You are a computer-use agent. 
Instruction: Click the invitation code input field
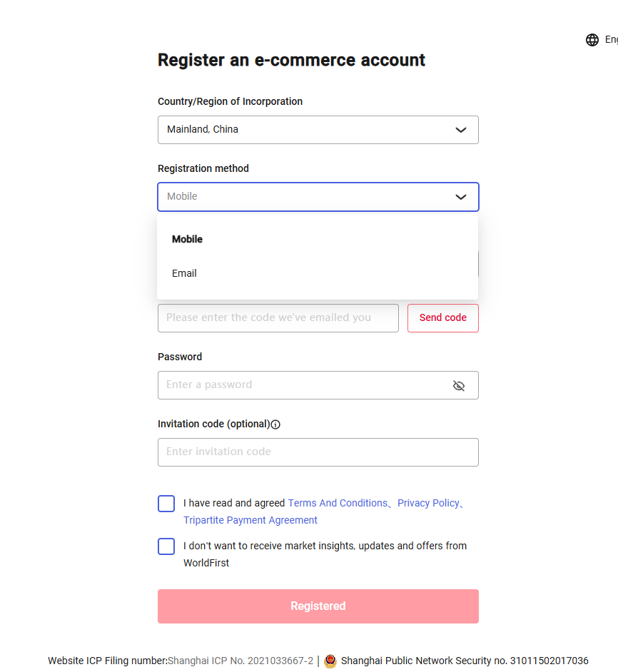coord(318,452)
